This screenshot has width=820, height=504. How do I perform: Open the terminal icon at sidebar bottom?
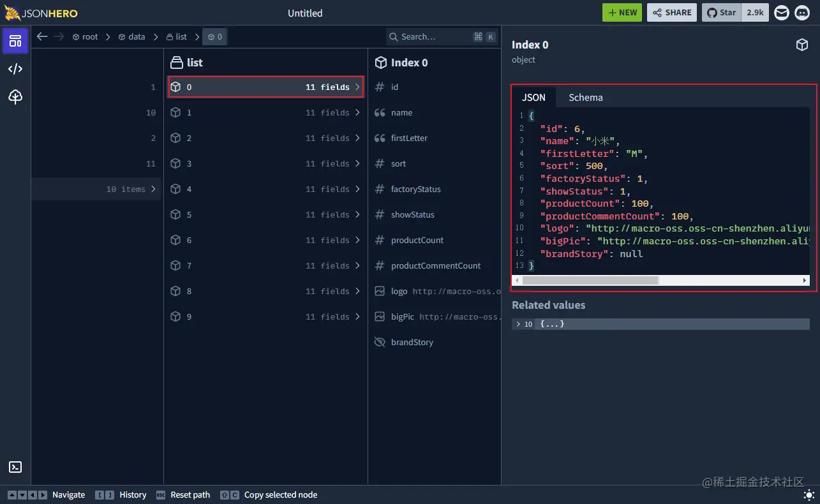(x=15, y=467)
